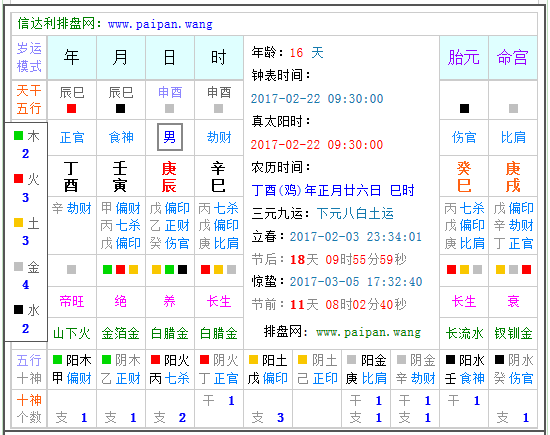550x435 pixels.
Task: Click the 阴木 乙 正财 cell
Action: point(121,369)
